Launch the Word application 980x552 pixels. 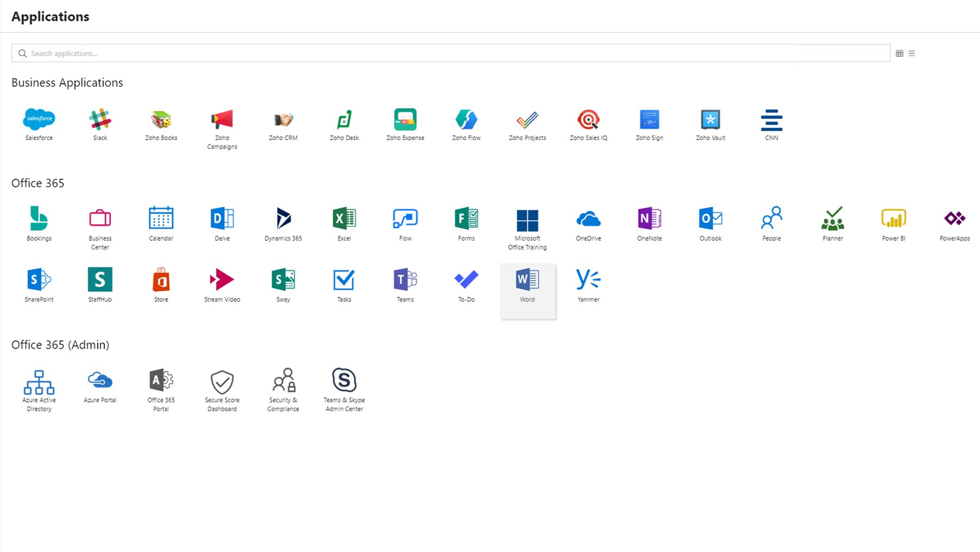click(x=527, y=281)
